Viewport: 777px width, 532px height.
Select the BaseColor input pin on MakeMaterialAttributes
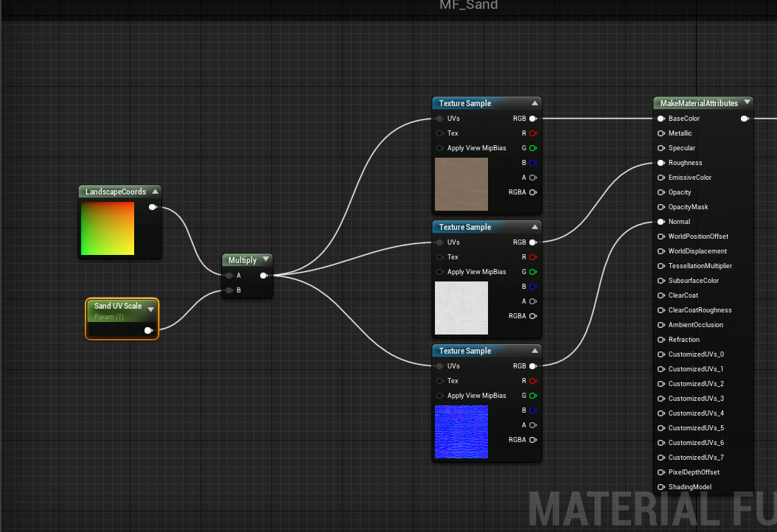(x=661, y=118)
